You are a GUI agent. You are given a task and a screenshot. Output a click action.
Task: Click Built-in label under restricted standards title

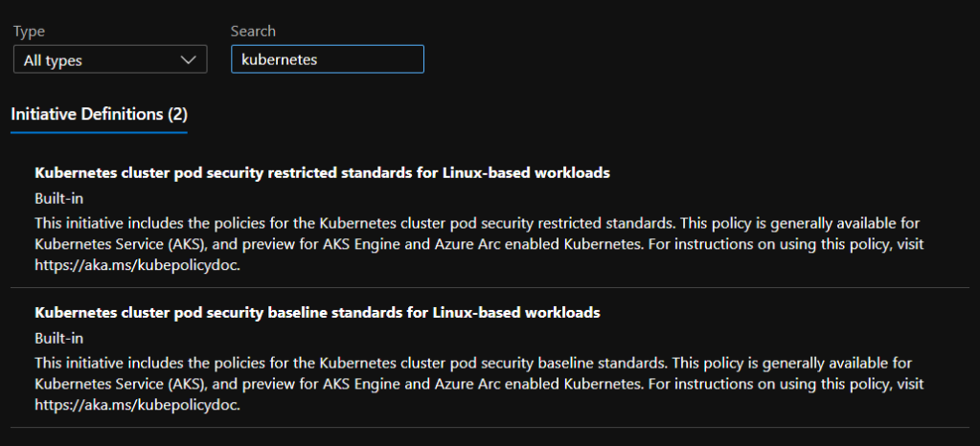point(58,198)
